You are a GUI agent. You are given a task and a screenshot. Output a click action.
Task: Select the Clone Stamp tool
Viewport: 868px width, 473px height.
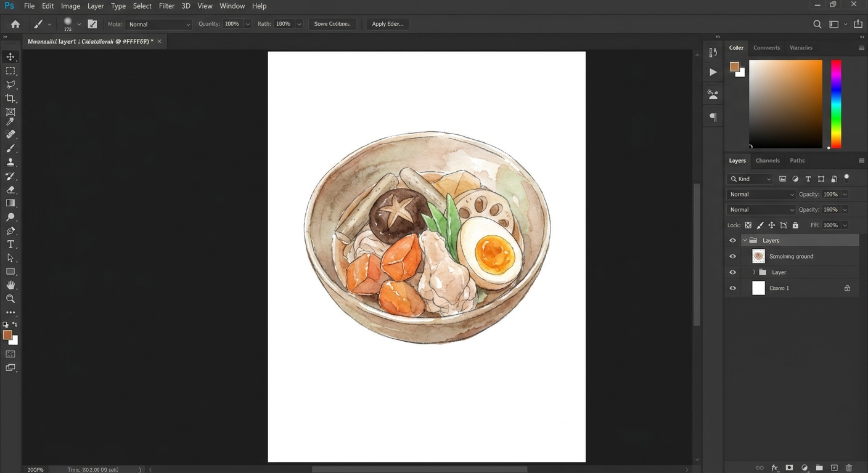click(10, 163)
